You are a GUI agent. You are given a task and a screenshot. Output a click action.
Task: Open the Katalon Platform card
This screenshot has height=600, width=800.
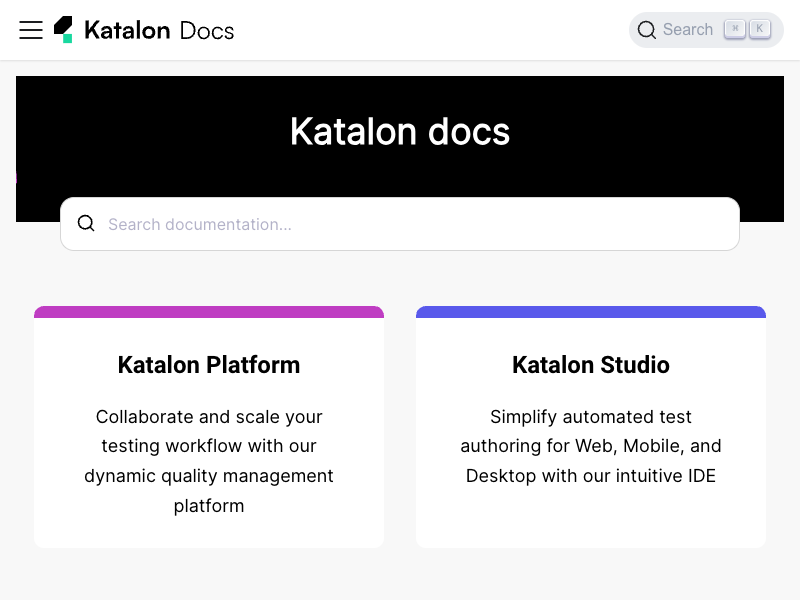point(209,427)
